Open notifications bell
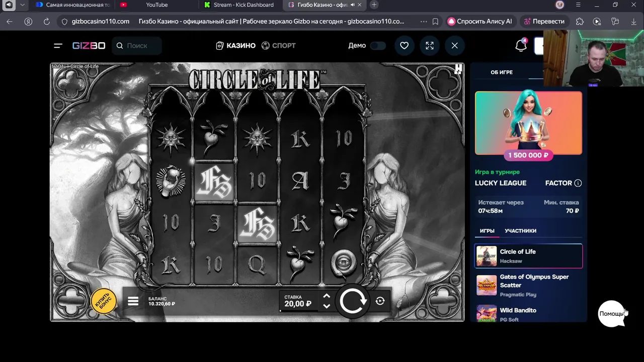Viewport: 644px width, 362px height. click(x=521, y=46)
